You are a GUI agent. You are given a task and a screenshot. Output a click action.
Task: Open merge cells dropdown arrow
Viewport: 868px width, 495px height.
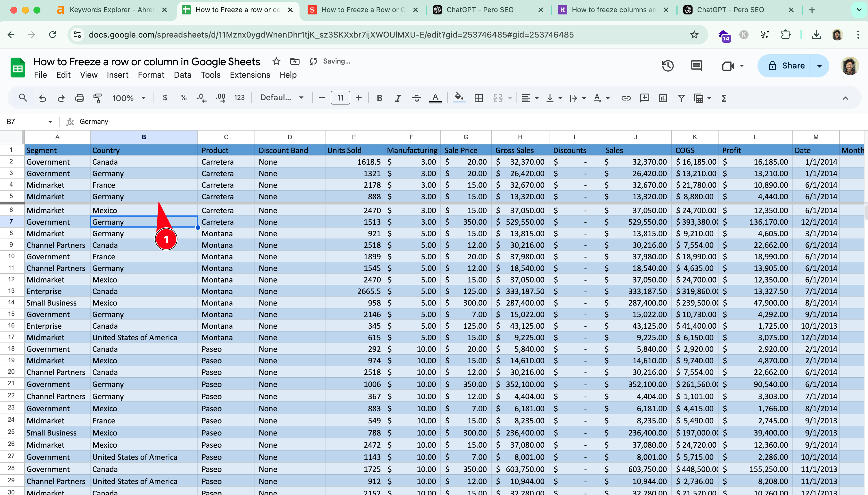pos(510,98)
